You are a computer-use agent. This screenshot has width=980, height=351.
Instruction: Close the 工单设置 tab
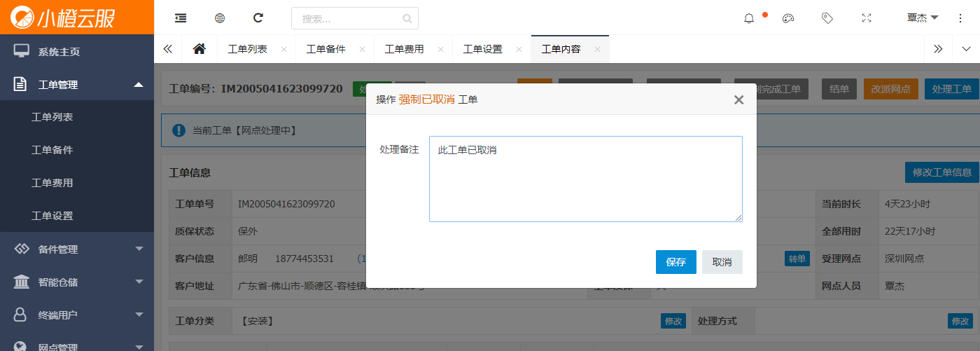click(x=519, y=49)
